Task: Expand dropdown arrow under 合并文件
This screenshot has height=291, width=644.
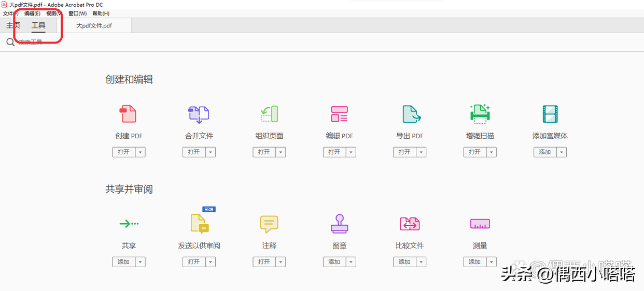Action: (211, 152)
